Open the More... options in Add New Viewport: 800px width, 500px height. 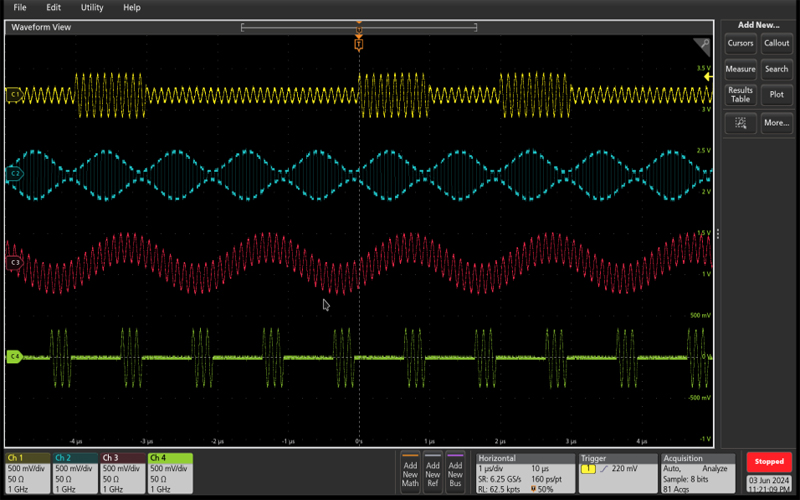point(776,123)
